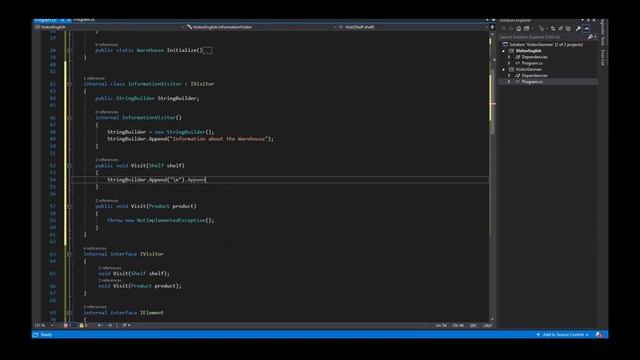This screenshot has height=360, width=640.
Task: Expand Dependencies under VisitorGerman
Action: [509, 76]
